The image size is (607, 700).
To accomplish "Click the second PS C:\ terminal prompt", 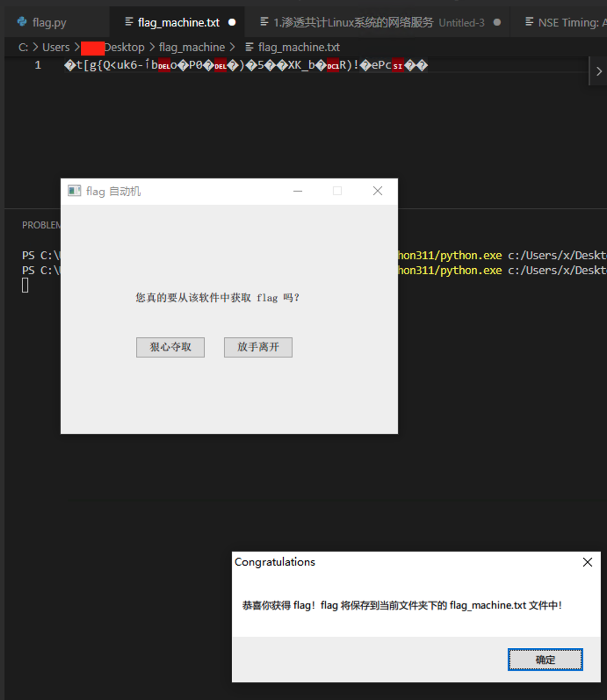I will pyautogui.click(x=41, y=271).
